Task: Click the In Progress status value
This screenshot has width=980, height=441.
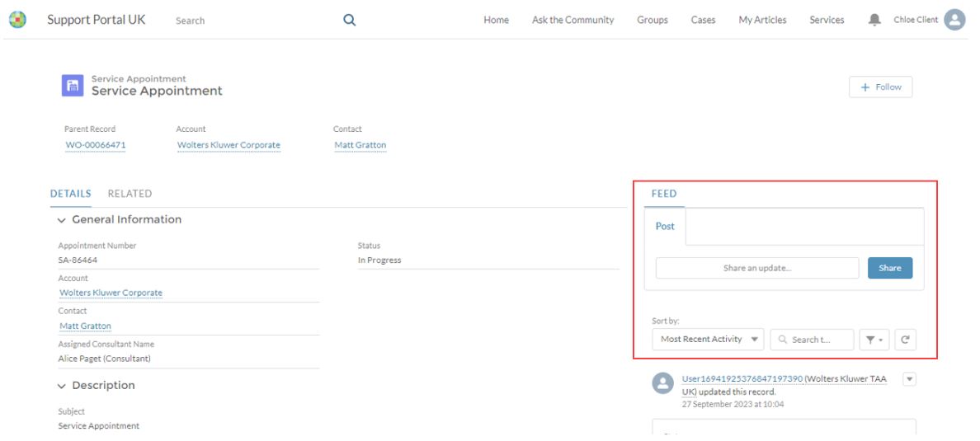Action: [x=379, y=260]
